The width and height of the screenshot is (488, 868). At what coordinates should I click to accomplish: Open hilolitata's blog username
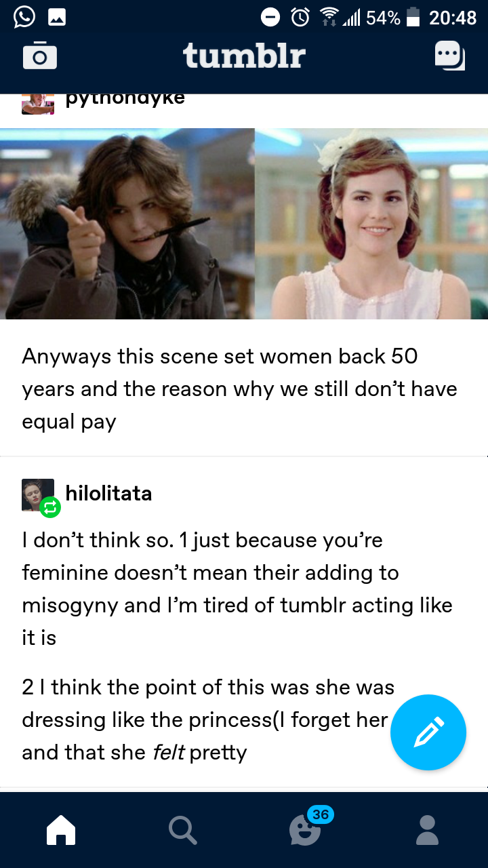pos(108,493)
